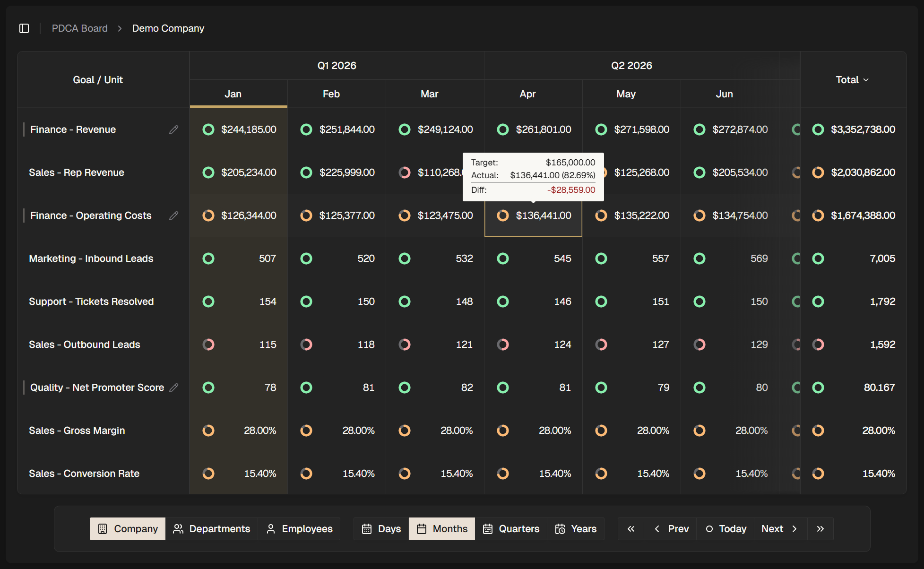Select the Finance - Revenue total cell

[x=854, y=129]
